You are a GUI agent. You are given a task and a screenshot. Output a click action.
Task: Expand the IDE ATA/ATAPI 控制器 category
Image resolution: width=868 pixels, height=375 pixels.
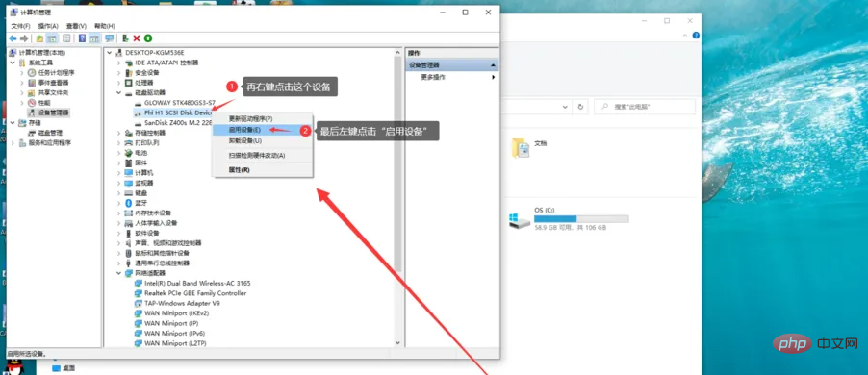tap(118, 62)
